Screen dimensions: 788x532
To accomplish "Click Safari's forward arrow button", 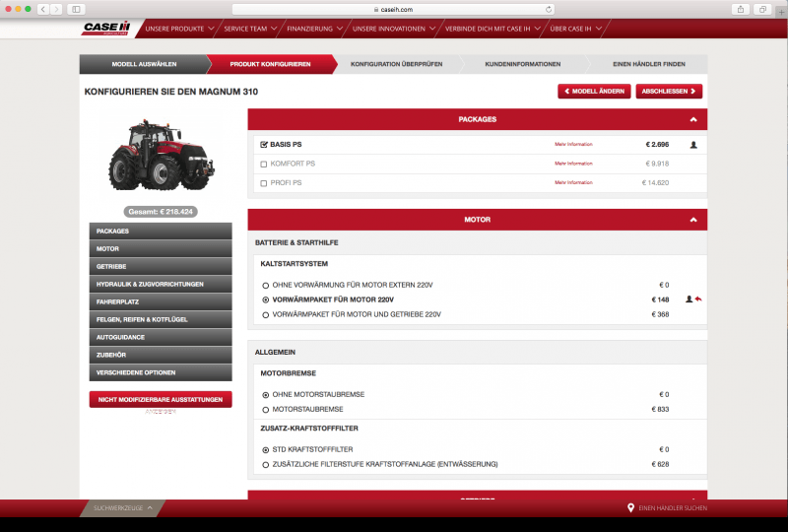I will [x=56, y=9].
